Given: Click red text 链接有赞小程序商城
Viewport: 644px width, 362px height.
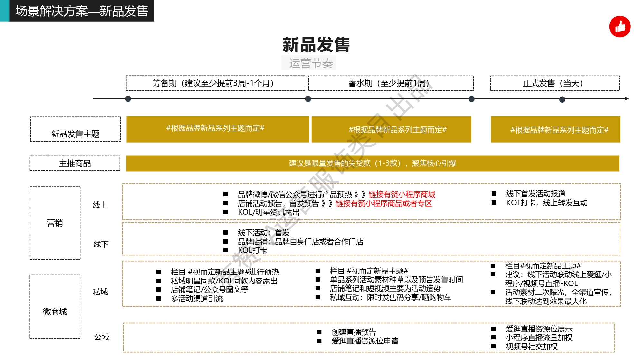Looking at the screenshot, I should (402, 194).
